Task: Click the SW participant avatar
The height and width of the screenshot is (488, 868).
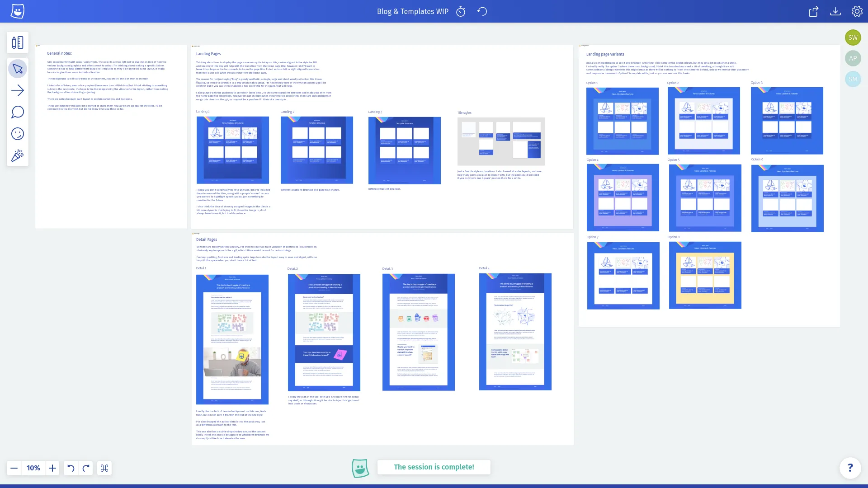Action: (x=853, y=38)
